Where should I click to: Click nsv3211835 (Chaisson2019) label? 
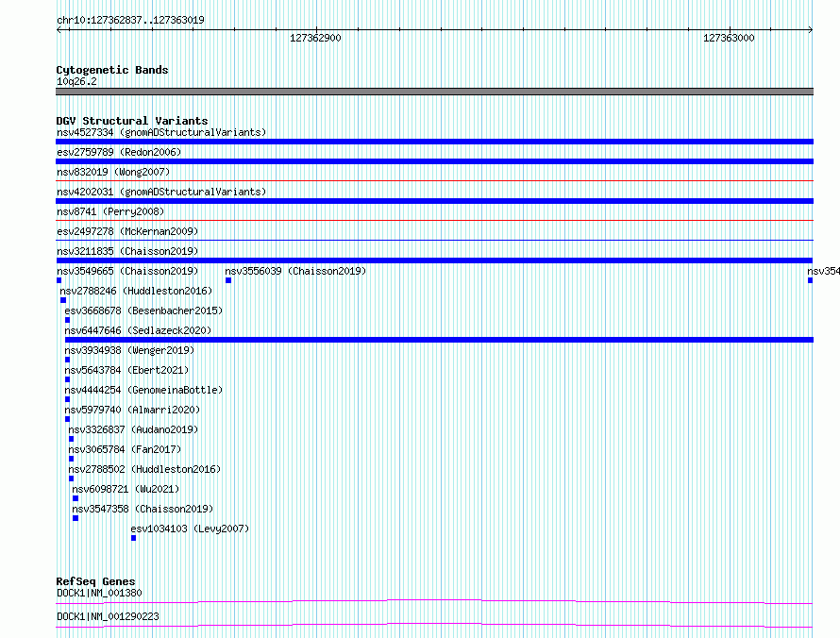tap(127, 251)
